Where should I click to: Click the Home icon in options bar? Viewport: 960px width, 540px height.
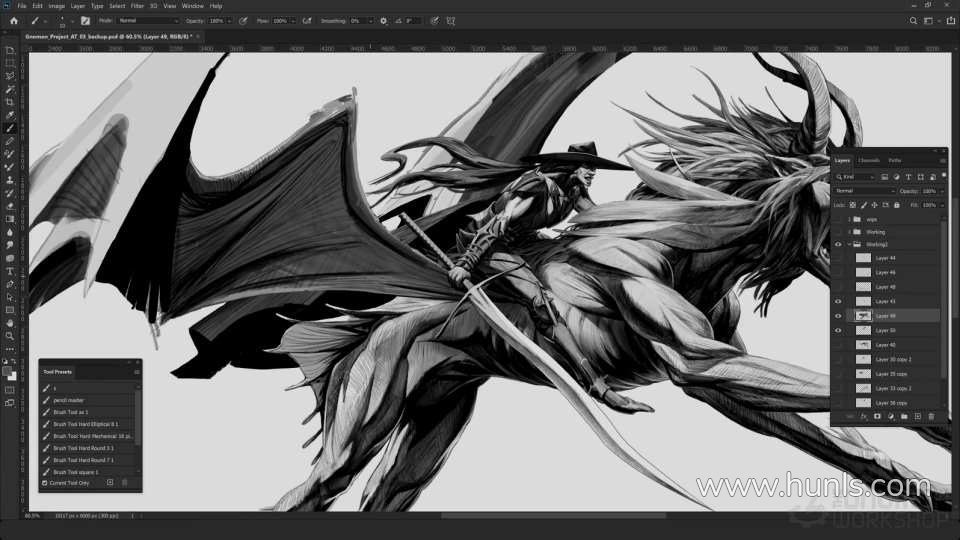pos(14,20)
